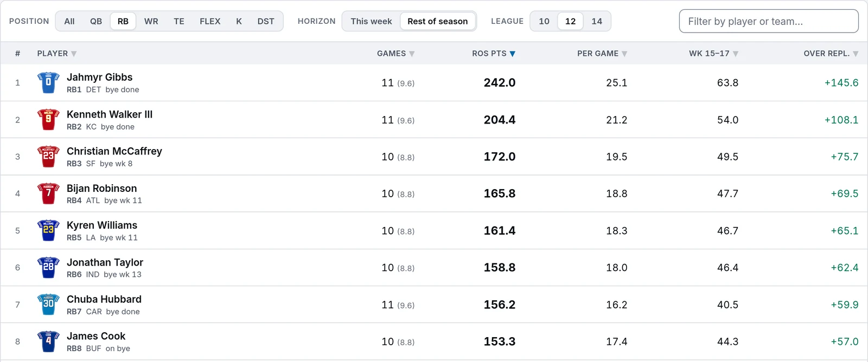Click the 'RB8 BUF on bye' subtitle
The height and width of the screenshot is (362, 868).
point(98,348)
